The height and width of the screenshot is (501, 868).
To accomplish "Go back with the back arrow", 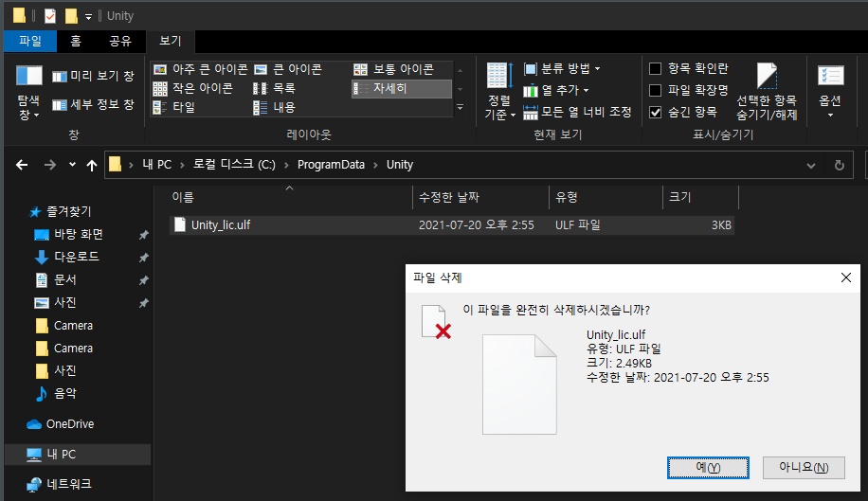I will [x=22, y=165].
